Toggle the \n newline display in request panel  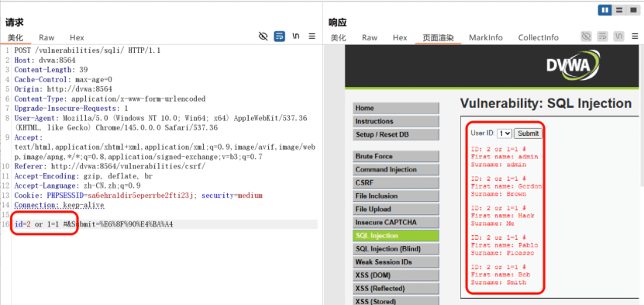tap(296, 36)
